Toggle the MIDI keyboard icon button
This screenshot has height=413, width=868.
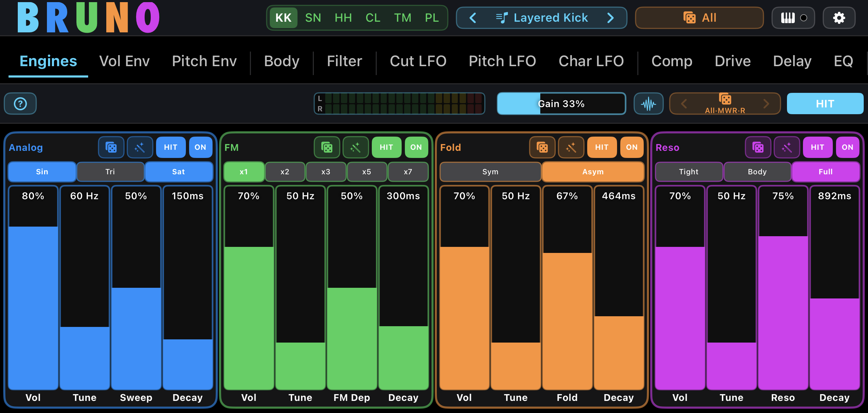point(793,18)
